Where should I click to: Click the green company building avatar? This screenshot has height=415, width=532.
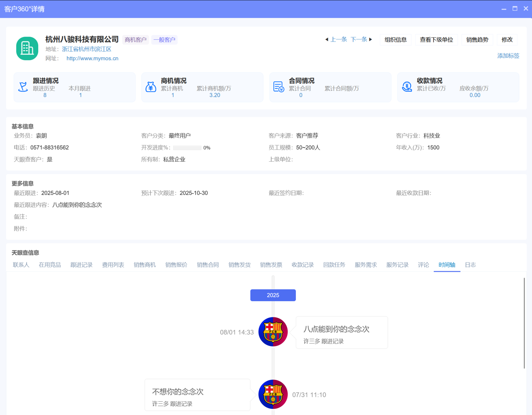27,48
